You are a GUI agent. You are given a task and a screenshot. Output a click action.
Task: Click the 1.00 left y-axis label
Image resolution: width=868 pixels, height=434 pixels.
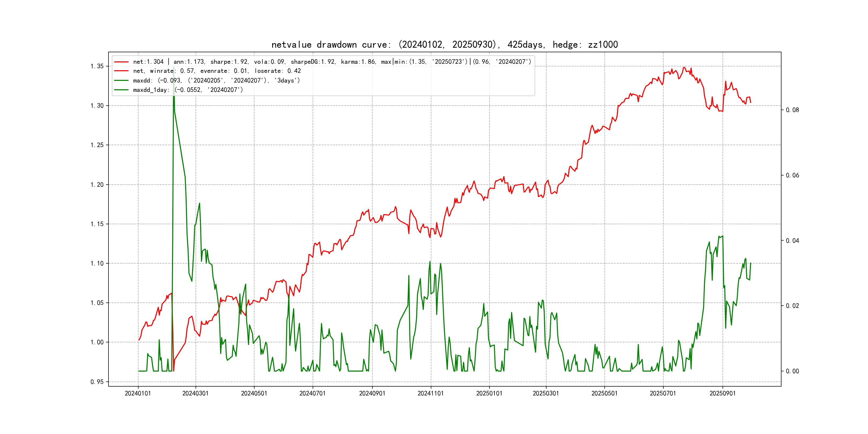(x=97, y=342)
